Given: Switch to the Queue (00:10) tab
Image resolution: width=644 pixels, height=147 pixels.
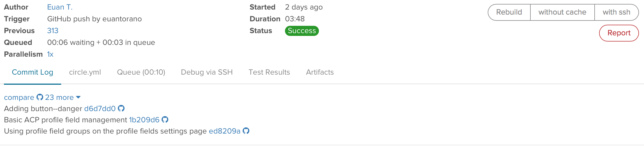Looking at the screenshot, I should click(141, 72).
